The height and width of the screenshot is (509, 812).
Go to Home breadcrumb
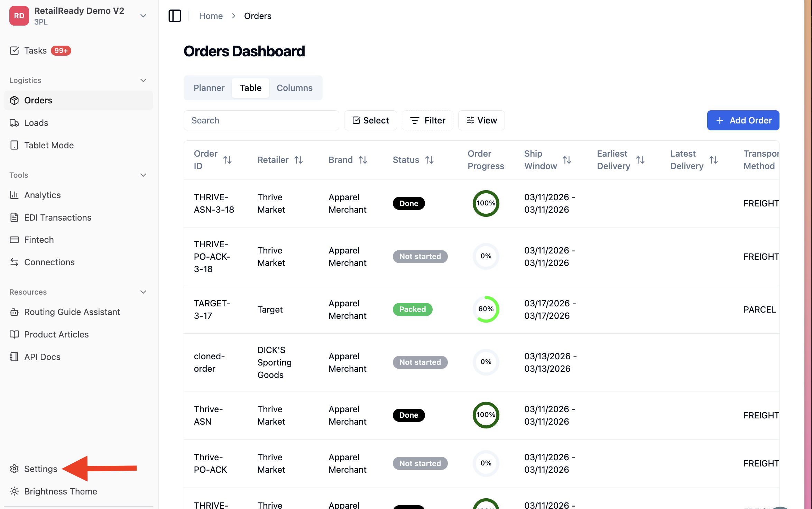[211, 16]
